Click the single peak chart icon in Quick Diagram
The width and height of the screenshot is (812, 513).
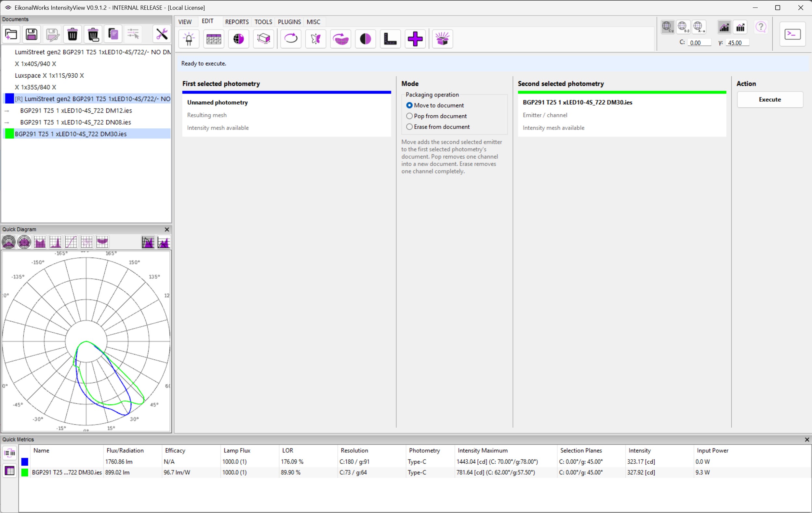[55, 242]
